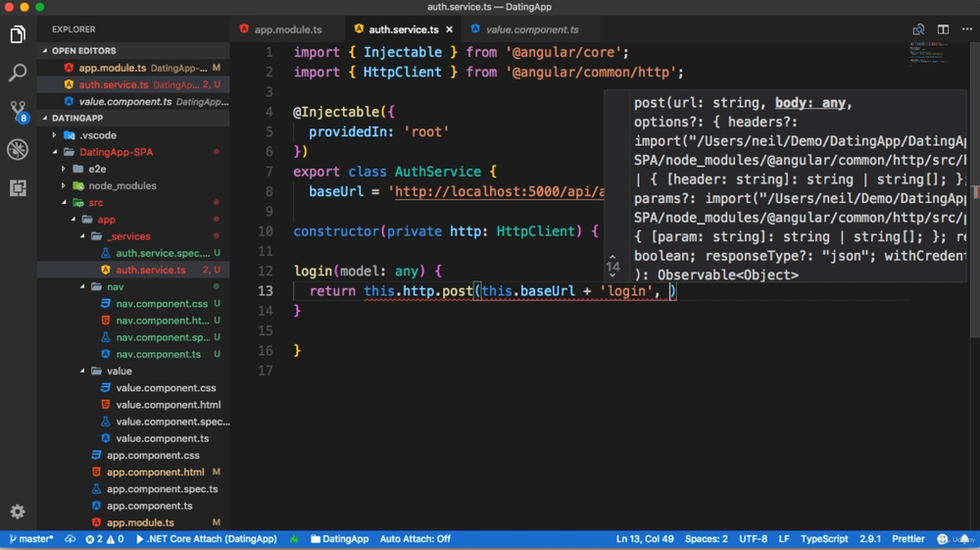This screenshot has width=980, height=550.
Task: Click the master branch in status bar
Action: [30, 539]
